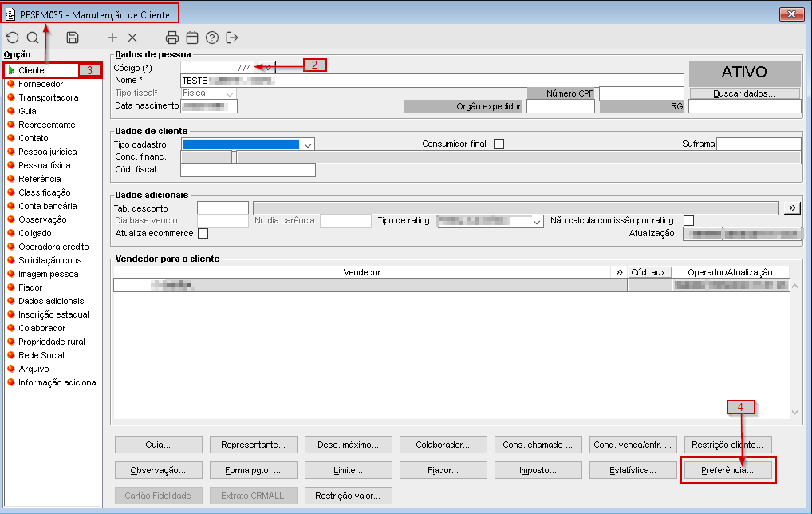
Task: Open the Guia option in sidebar
Action: (27, 111)
